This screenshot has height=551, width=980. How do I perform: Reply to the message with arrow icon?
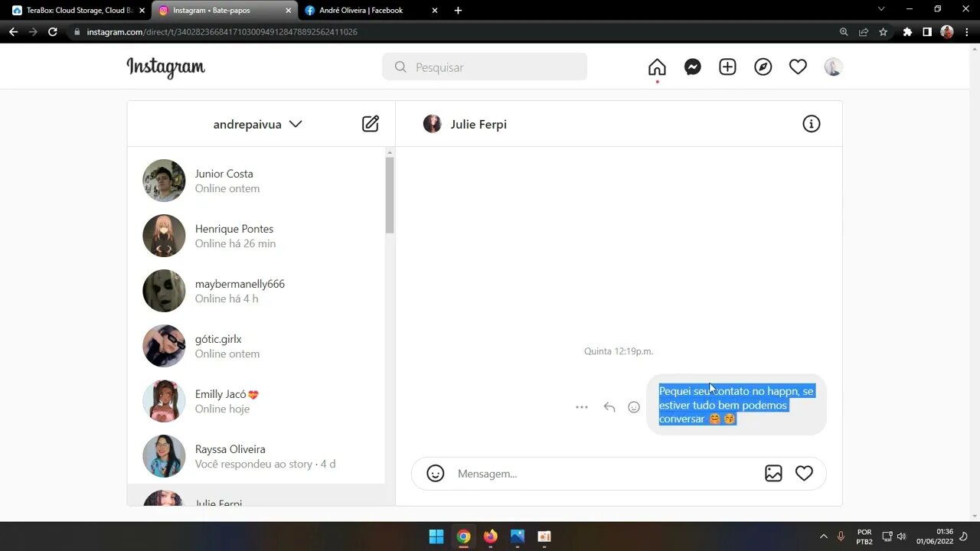609,407
